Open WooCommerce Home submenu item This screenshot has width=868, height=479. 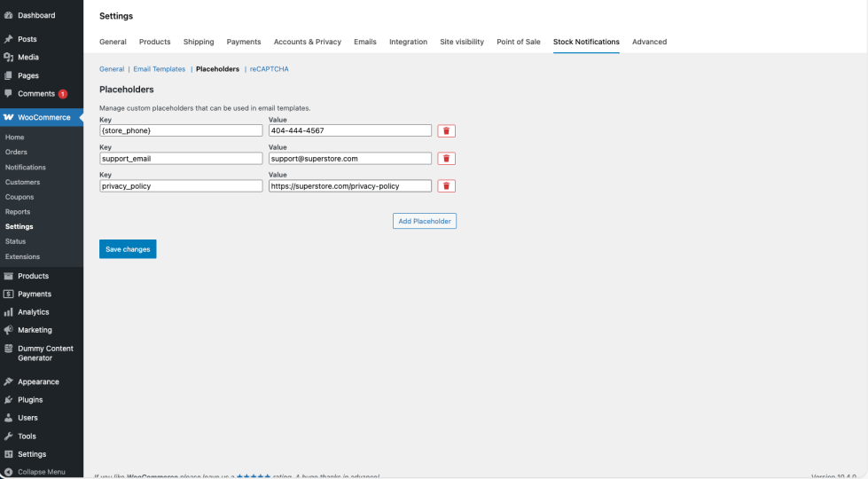(14, 137)
